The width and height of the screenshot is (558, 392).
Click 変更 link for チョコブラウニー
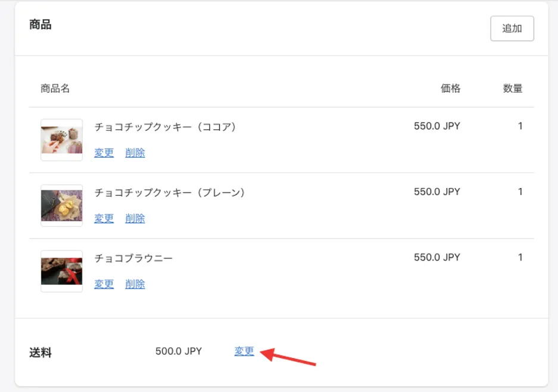[x=104, y=284]
